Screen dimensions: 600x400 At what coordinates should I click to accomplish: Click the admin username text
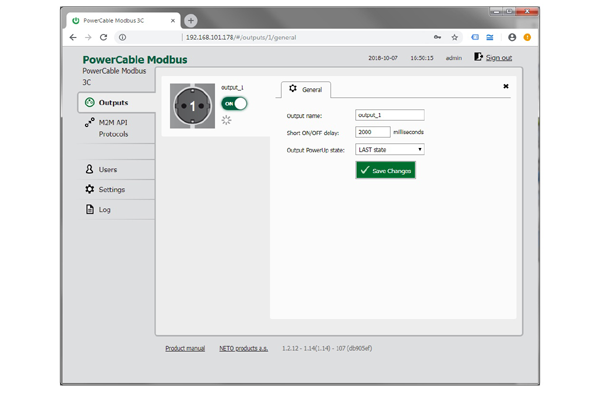point(454,58)
